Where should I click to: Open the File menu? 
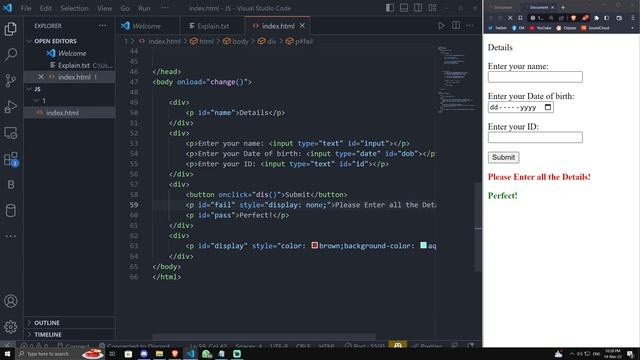pos(26,8)
